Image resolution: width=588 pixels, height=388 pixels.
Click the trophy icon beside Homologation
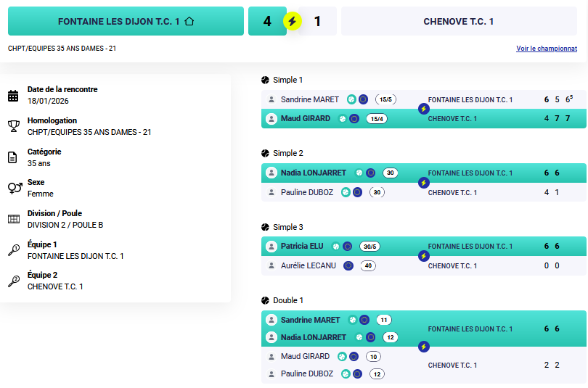point(13,127)
